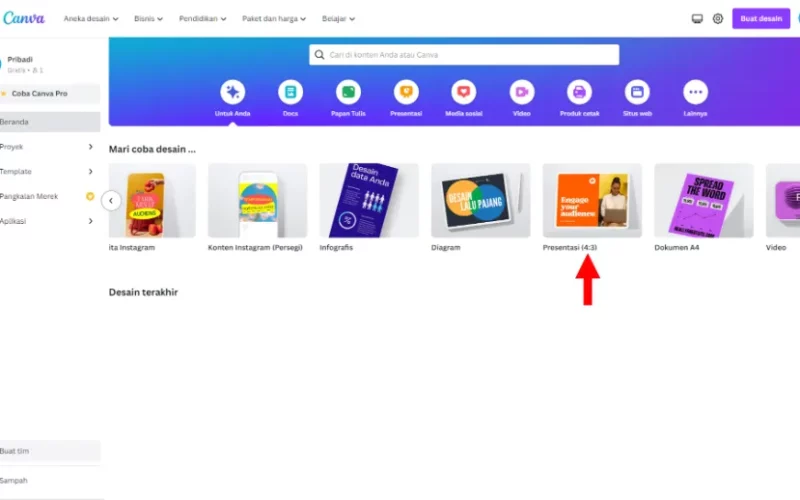Click the Diagram label text
Screen dimensions: 800x500
tap(445, 247)
